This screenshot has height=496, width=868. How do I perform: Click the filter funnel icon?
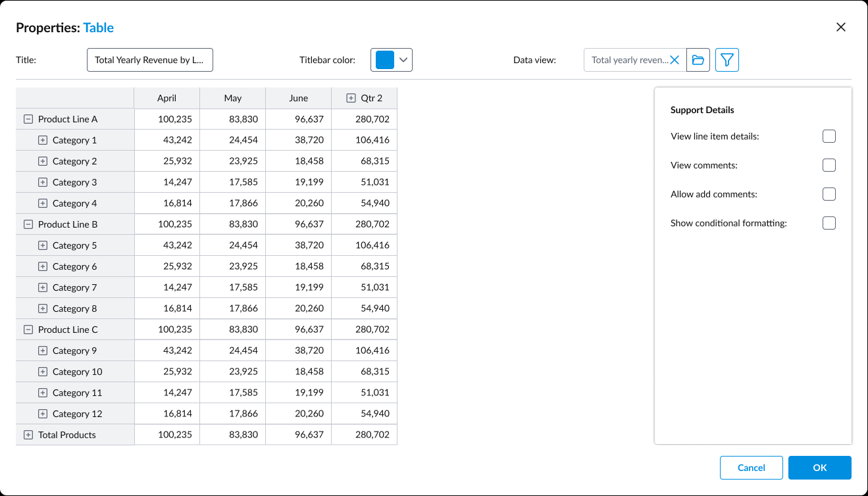point(727,60)
